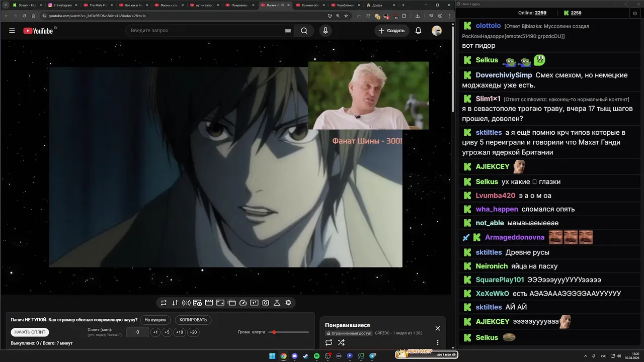
Task: Switch to the Instagram tab
Action: pos(62,5)
